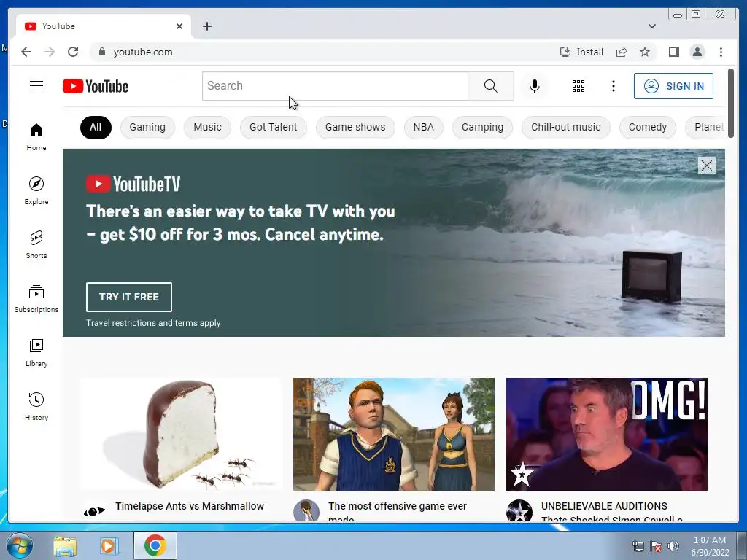Viewport: 747px width, 560px height.
Task: Select the All filter chip
Action: click(96, 127)
